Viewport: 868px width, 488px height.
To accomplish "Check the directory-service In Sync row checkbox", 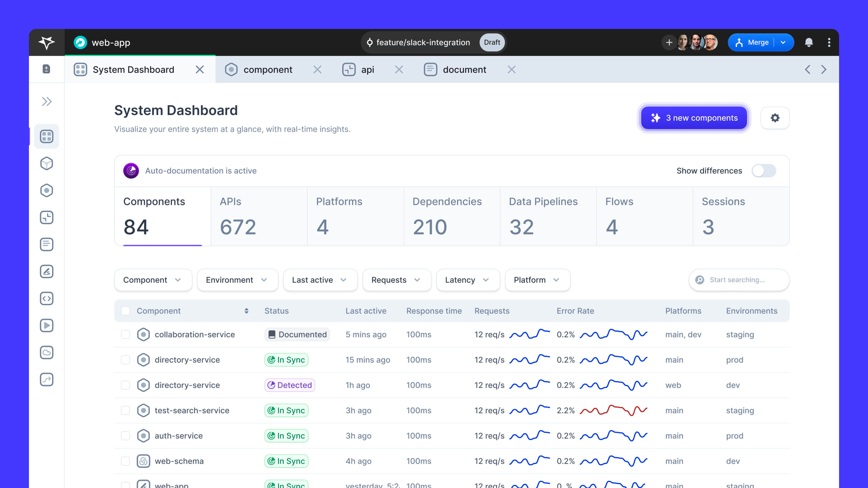I will click(x=125, y=360).
